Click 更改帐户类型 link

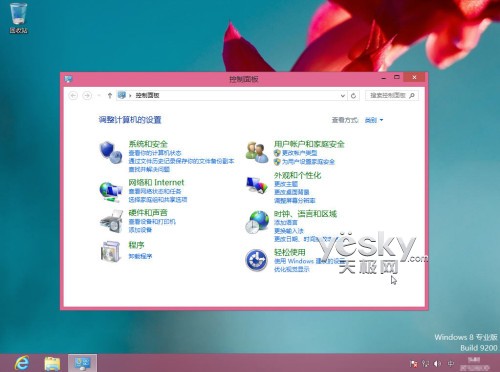coord(300,153)
